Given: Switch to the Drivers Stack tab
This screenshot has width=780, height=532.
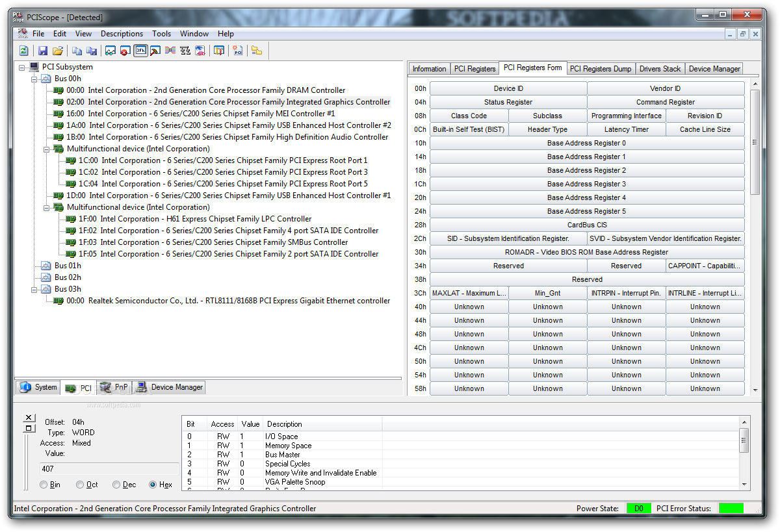Looking at the screenshot, I should point(660,69).
